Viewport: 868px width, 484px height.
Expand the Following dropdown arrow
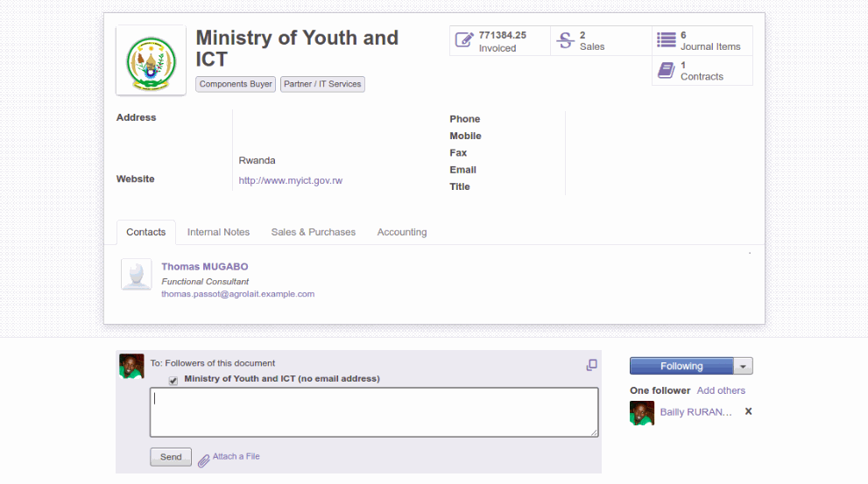tap(744, 366)
